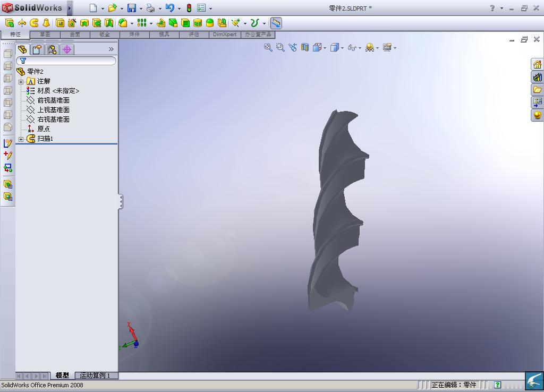The width and height of the screenshot is (544, 392).
Task: Select the Swept Boss/Base tool
Action: 34,23
